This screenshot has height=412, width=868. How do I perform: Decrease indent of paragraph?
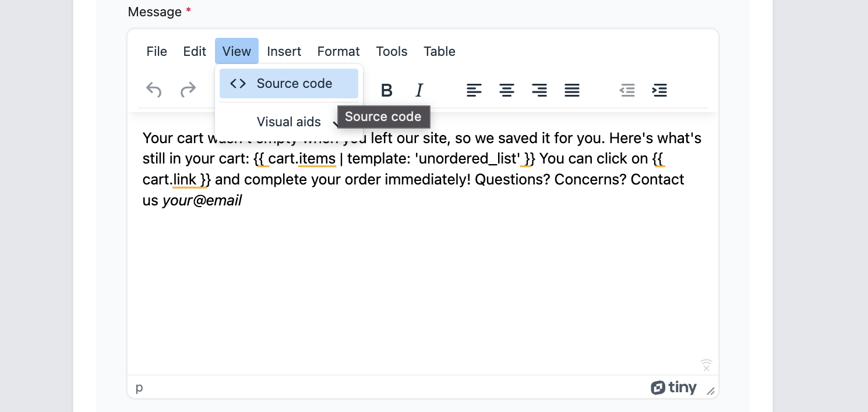tap(627, 90)
